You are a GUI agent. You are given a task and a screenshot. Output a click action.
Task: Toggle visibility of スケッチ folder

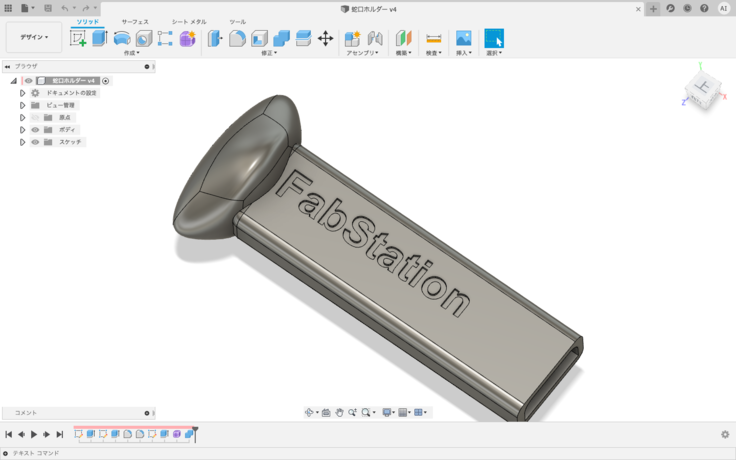coord(35,142)
